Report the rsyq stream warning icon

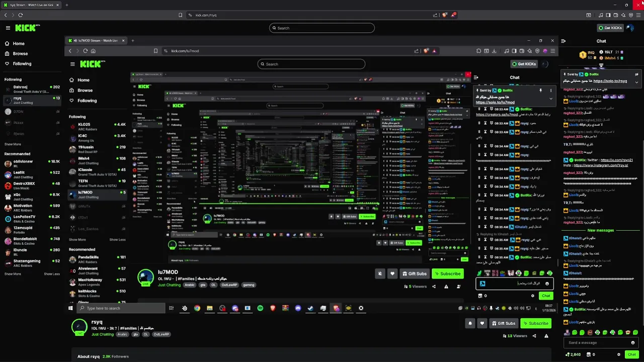(x=546, y=336)
